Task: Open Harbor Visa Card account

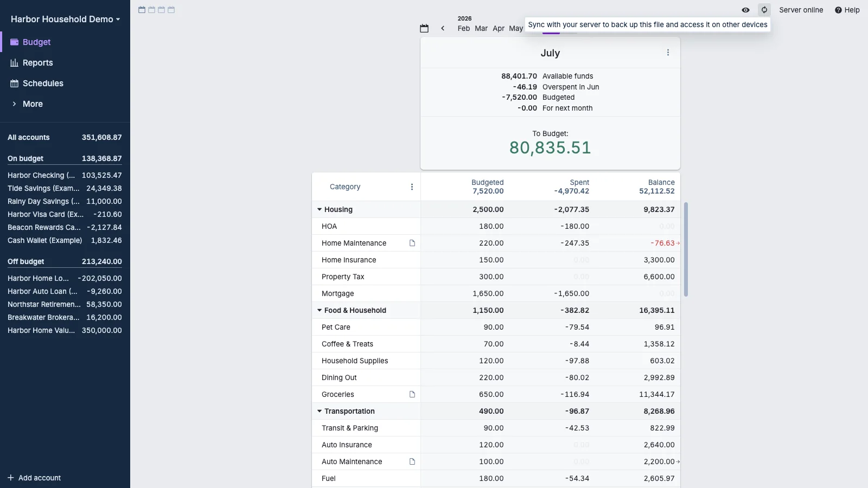Action: (65, 214)
